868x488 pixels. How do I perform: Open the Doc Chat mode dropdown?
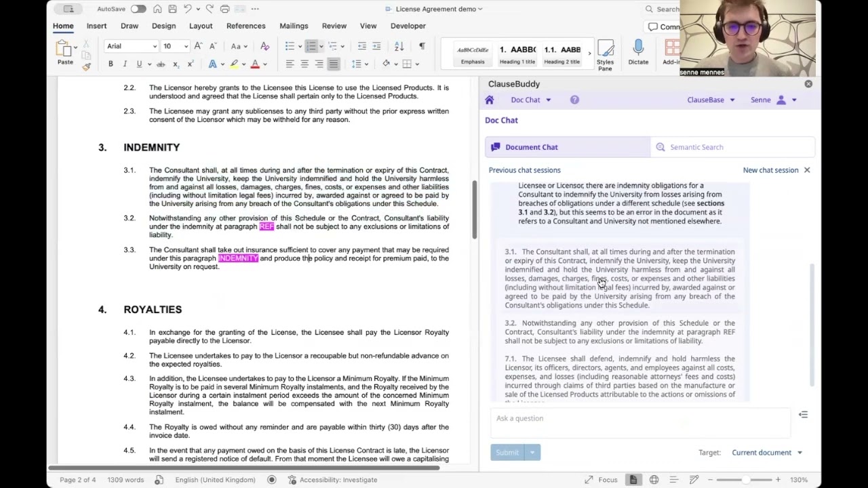531,100
